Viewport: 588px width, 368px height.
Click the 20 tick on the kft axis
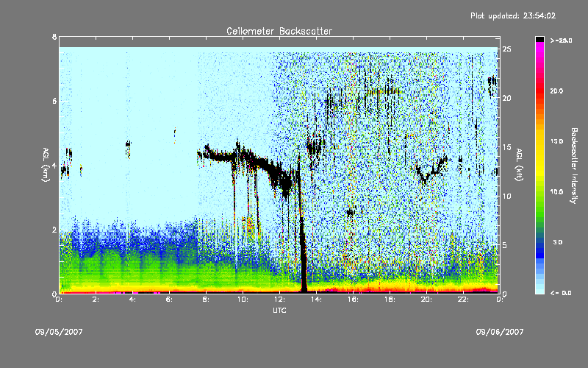click(506, 98)
